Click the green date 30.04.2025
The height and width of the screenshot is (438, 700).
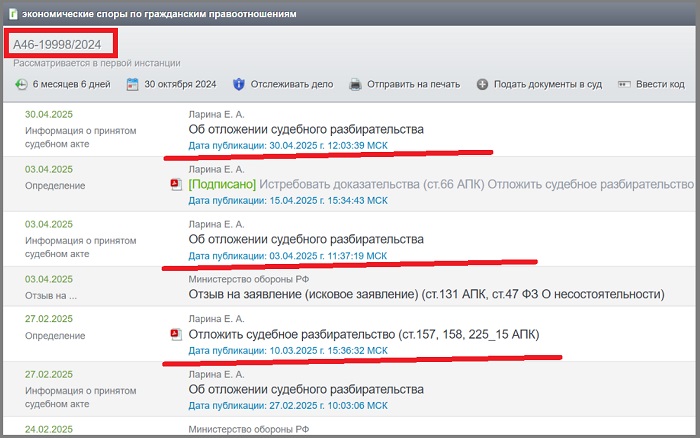point(49,114)
